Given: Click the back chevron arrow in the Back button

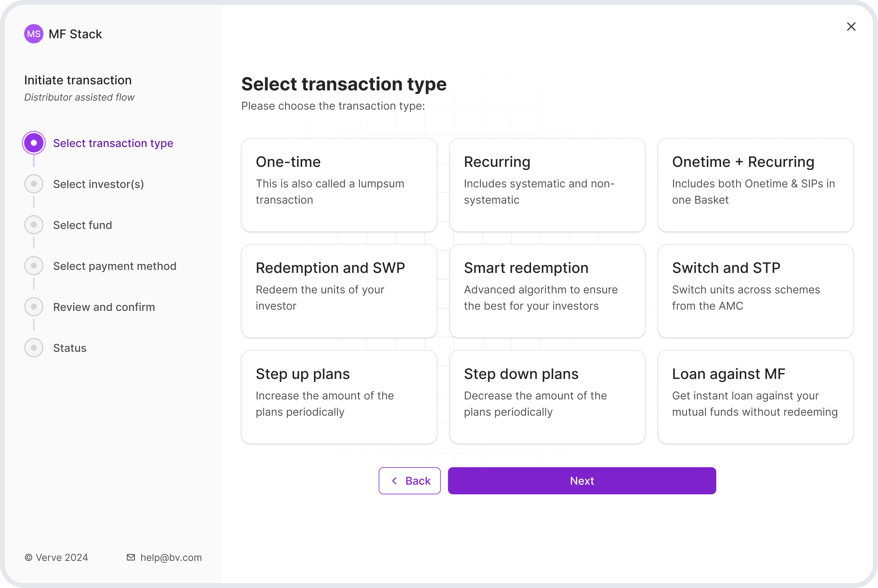Looking at the screenshot, I should click(x=394, y=480).
